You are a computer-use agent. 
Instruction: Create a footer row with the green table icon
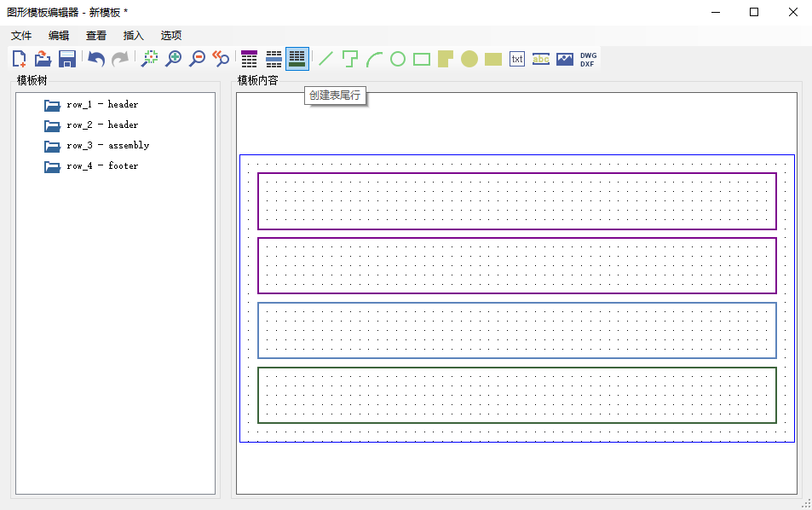297,59
